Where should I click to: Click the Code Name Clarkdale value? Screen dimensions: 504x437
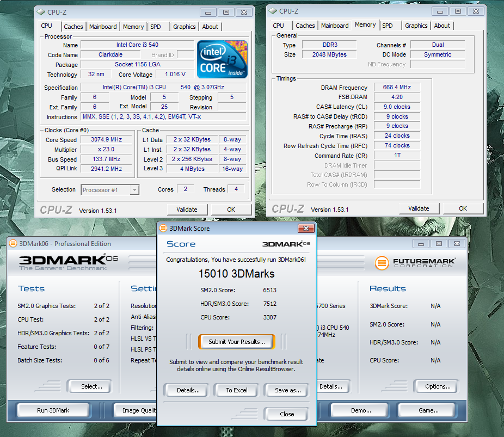(x=110, y=54)
